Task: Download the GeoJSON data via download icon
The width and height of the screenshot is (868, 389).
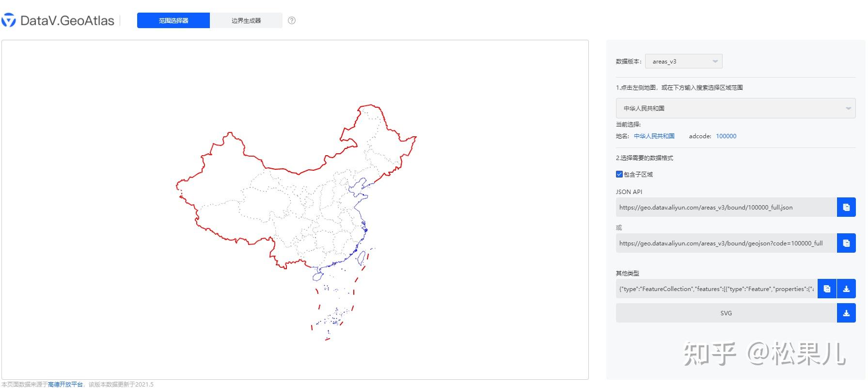Action: (x=847, y=289)
